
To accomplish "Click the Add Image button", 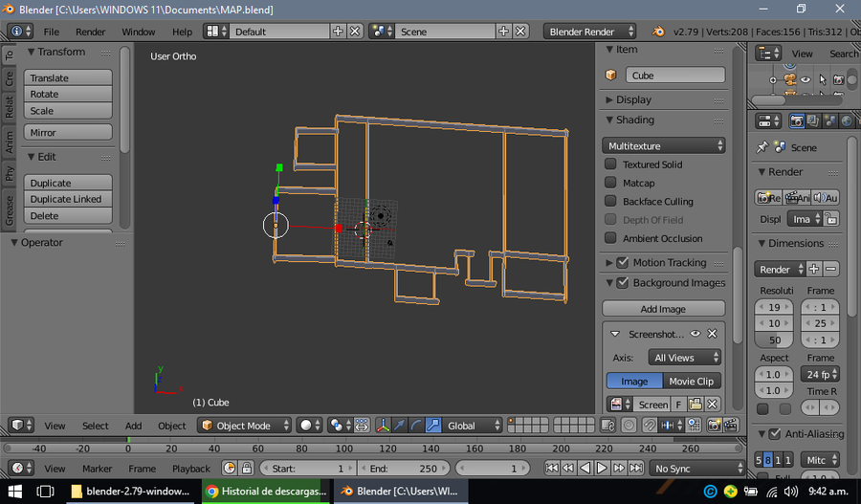I will click(x=663, y=309).
